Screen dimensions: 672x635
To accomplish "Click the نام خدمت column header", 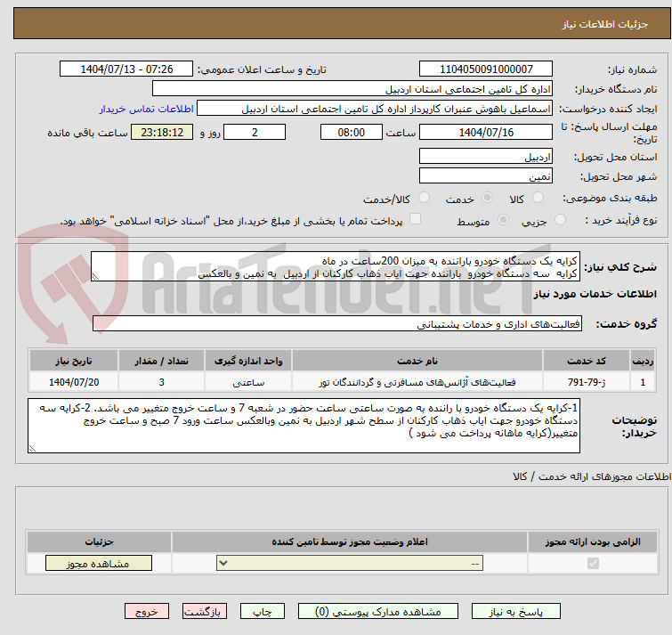I will coord(417,361).
